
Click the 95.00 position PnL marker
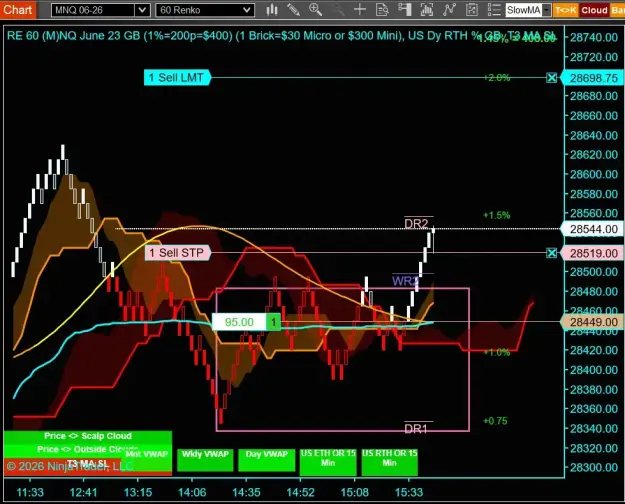[x=239, y=322]
